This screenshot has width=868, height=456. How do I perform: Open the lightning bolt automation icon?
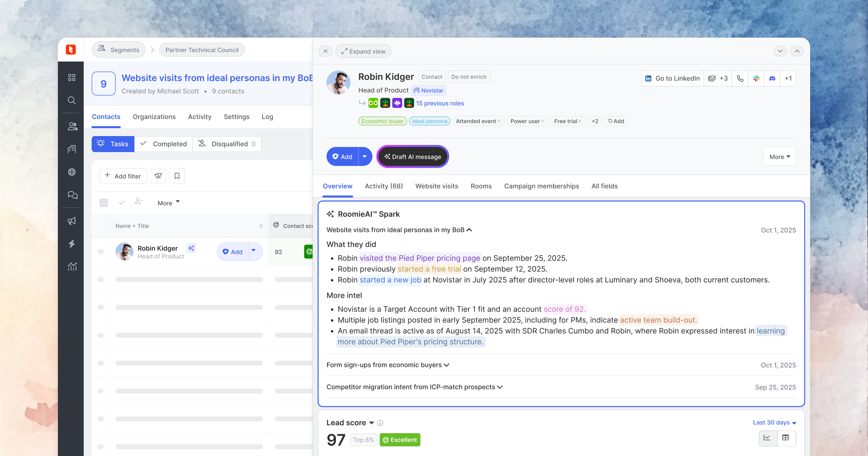(x=72, y=244)
